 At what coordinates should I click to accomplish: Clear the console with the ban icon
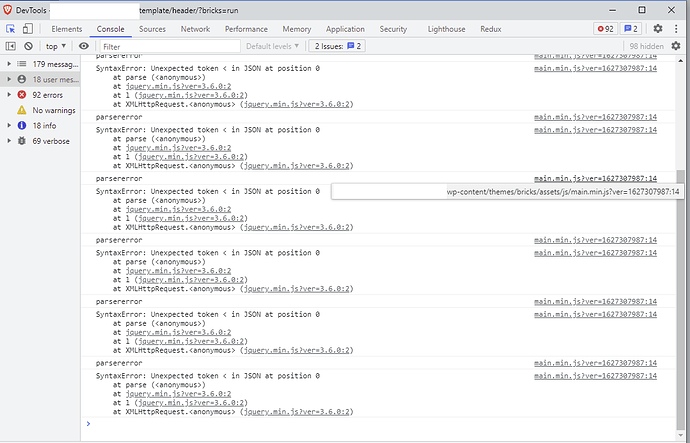(x=29, y=46)
